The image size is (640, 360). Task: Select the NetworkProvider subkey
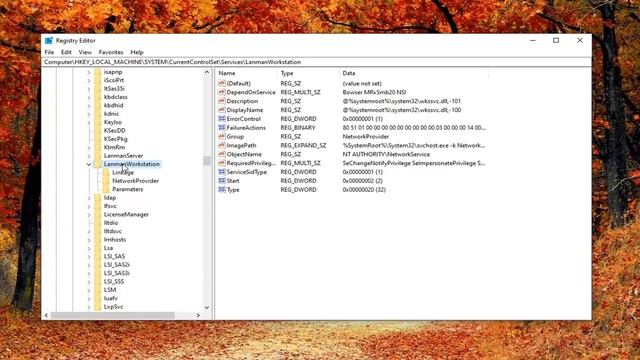[136, 181]
